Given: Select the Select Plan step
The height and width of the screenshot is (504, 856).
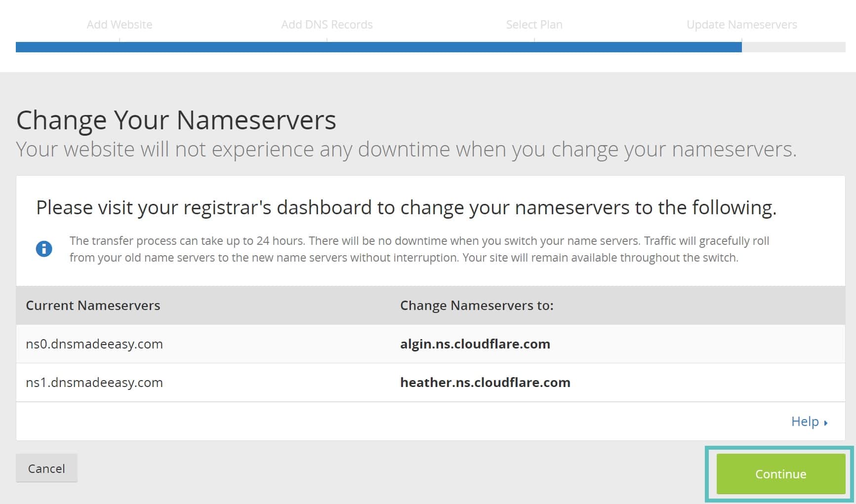Looking at the screenshot, I should [x=534, y=25].
